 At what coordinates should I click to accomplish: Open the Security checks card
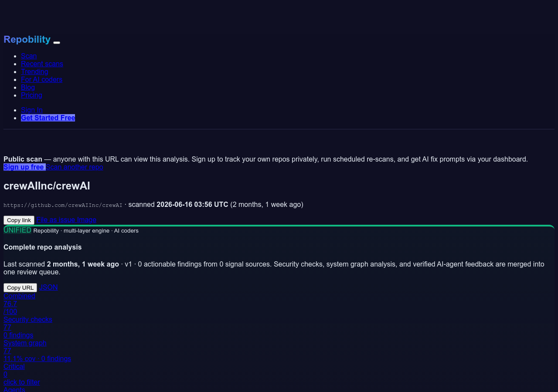point(28,327)
